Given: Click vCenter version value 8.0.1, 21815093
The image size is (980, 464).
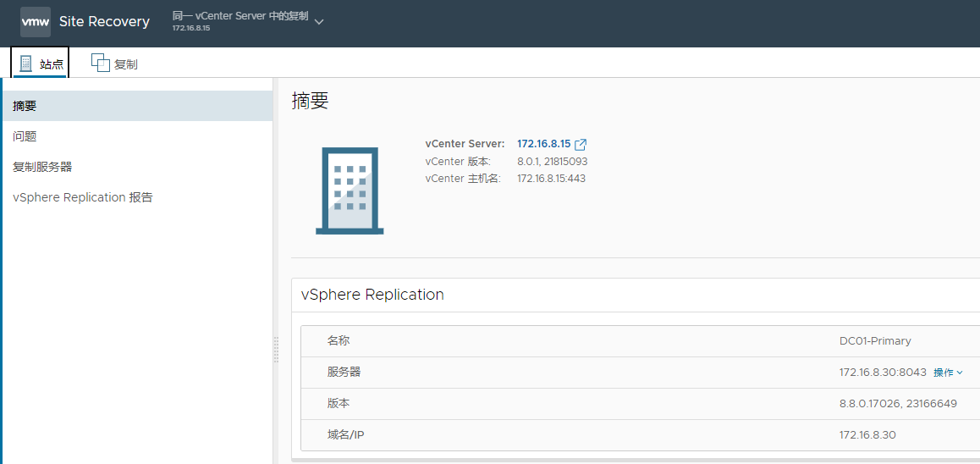Looking at the screenshot, I should coord(553,162).
